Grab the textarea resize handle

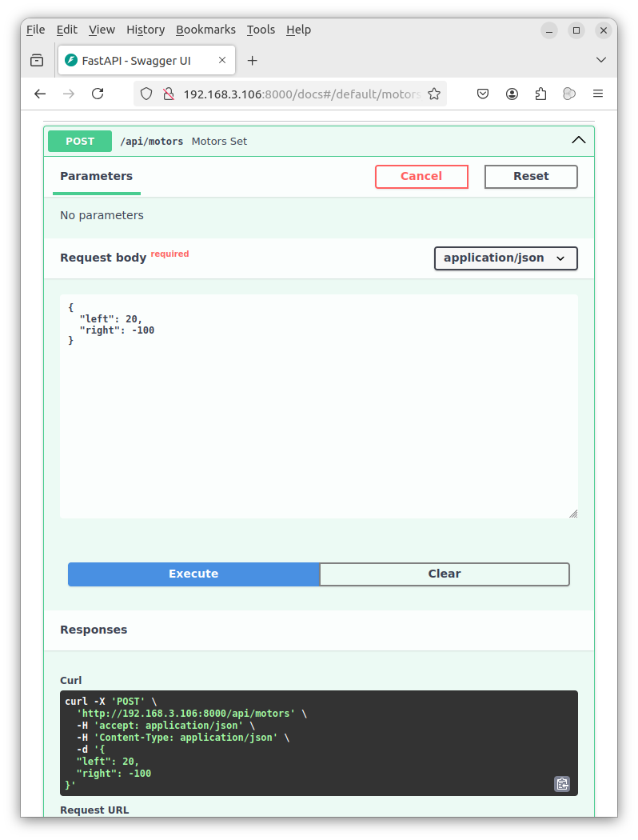pyautogui.click(x=573, y=514)
